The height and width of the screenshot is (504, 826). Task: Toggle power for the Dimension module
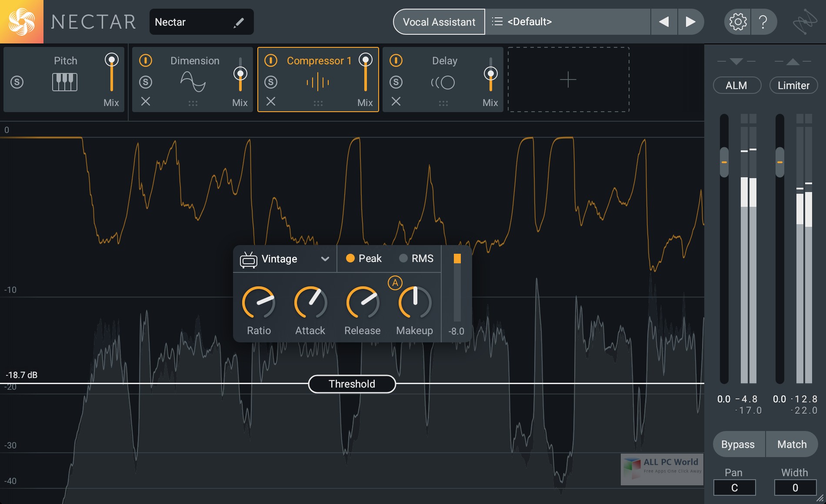146,60
